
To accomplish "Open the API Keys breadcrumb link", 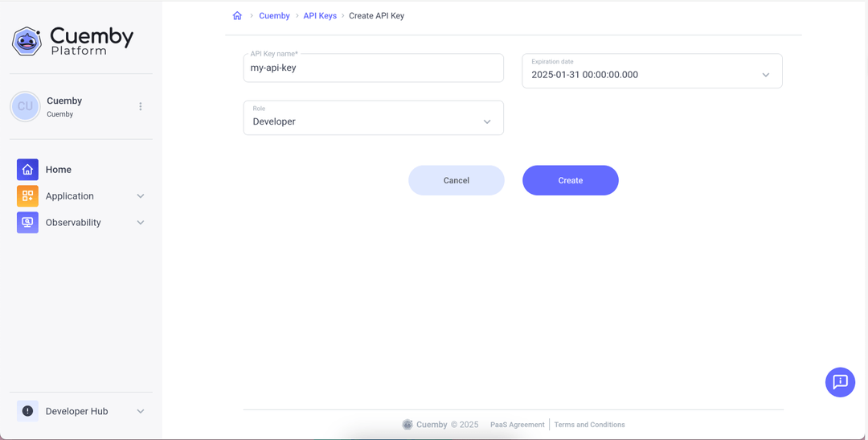I will tap(320, 15).
